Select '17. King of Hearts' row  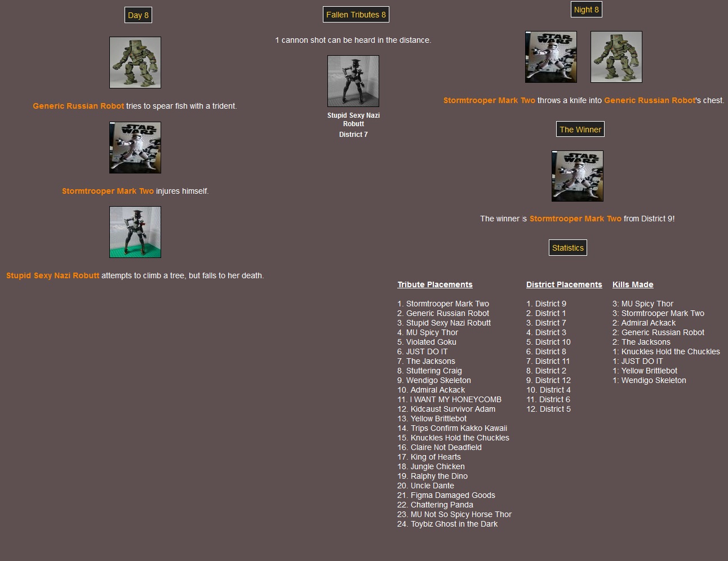pyautogui.click(x=429, y=457)
